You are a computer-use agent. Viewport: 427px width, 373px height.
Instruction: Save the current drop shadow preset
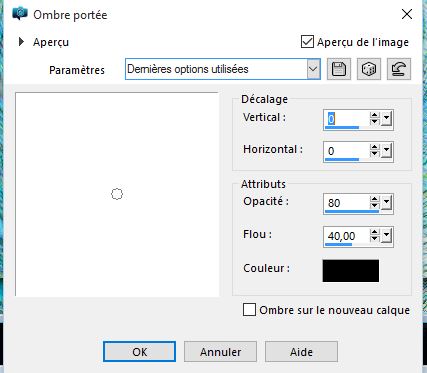point(339,69)
